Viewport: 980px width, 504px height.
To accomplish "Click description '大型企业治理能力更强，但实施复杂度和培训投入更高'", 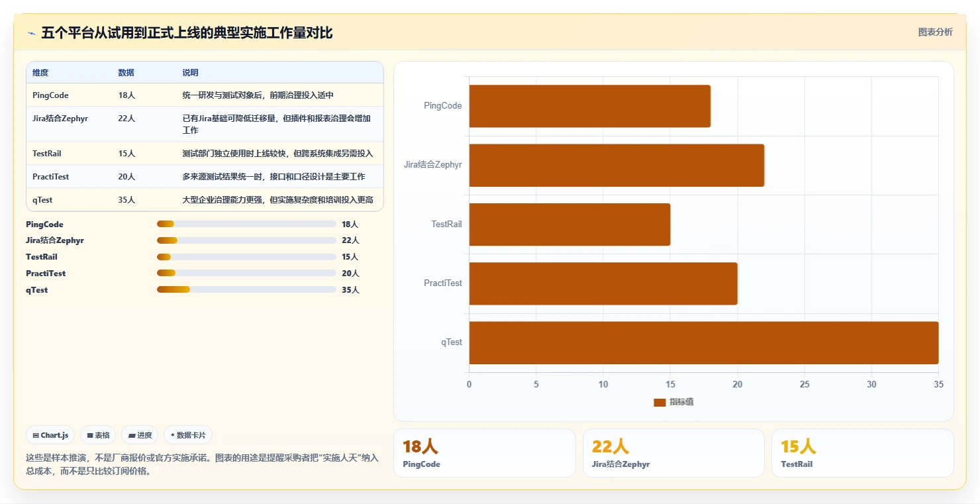I will [x=278, y=200].
